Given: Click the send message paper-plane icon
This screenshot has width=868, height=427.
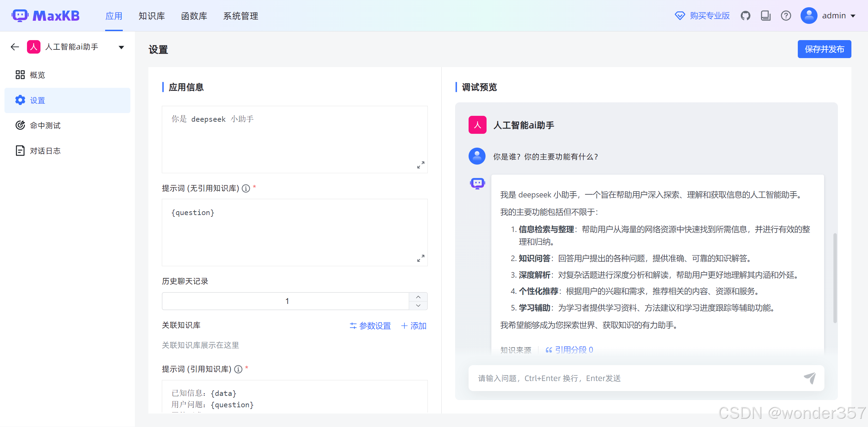Looking at the screenshot, I should coord(811,378).
